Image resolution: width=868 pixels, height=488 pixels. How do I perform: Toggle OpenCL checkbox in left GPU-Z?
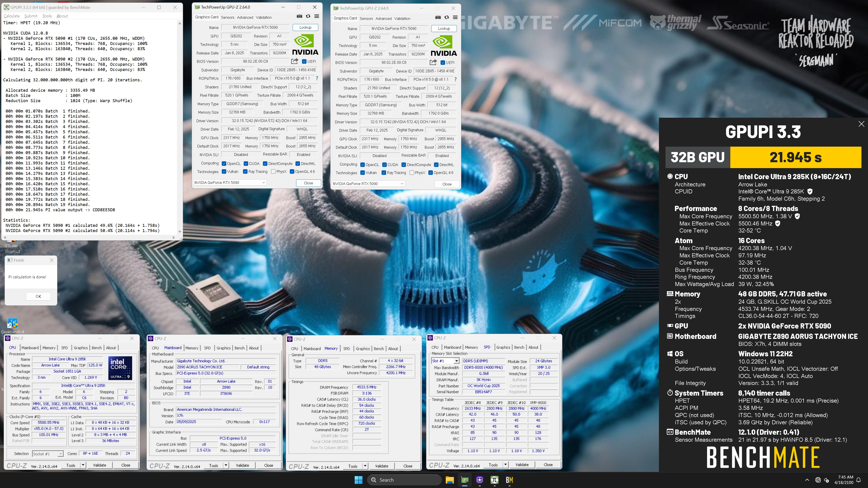[x=224, y=164]
